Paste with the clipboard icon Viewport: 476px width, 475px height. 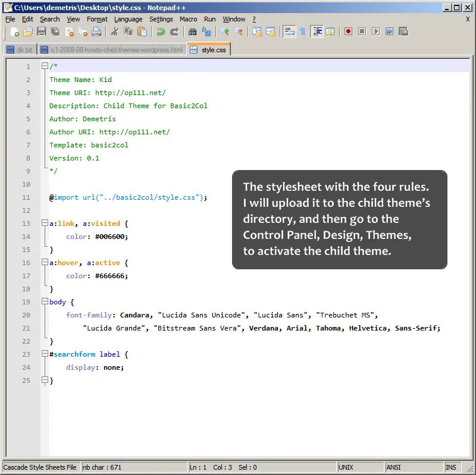pos(142,32)
